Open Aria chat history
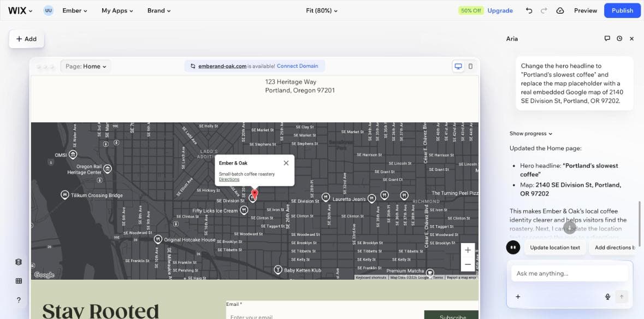The height and width of the screenshot is (319, 644). point(619,39)
